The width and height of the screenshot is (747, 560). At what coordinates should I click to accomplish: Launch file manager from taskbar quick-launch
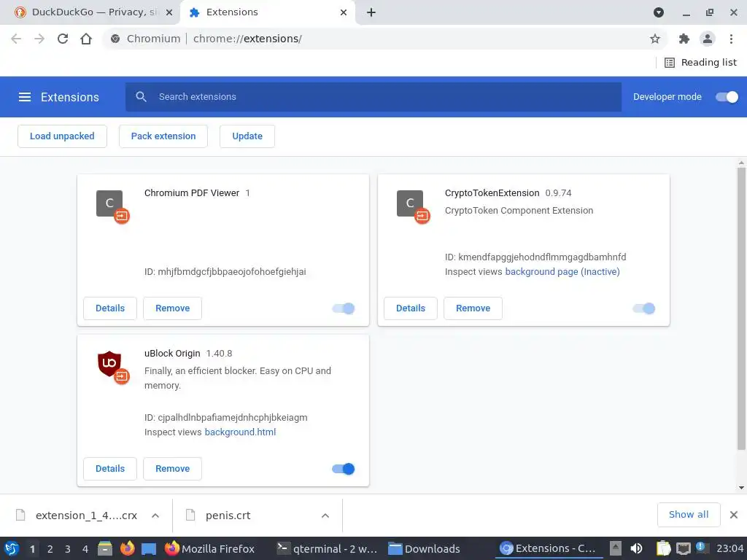[105, 548]
